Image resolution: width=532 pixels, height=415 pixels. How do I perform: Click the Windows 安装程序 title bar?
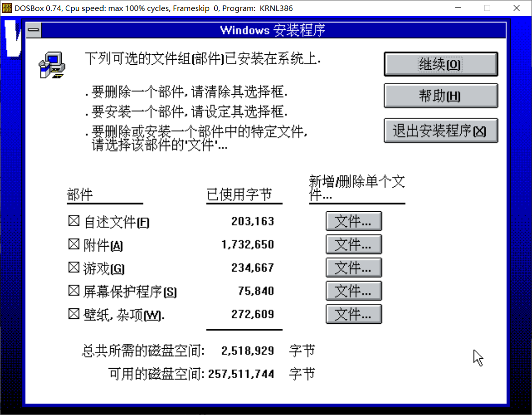(273, 30)
